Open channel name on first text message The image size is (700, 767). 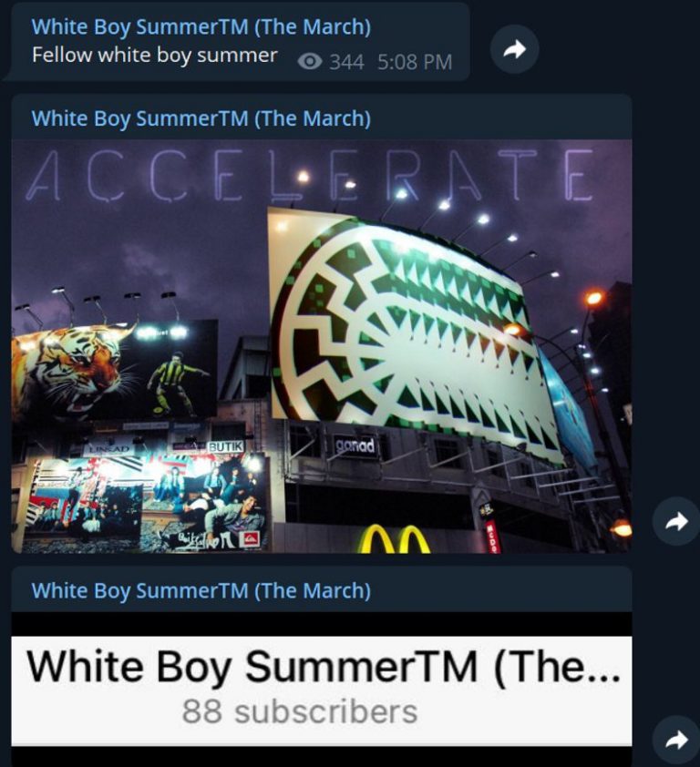point(201,27)
